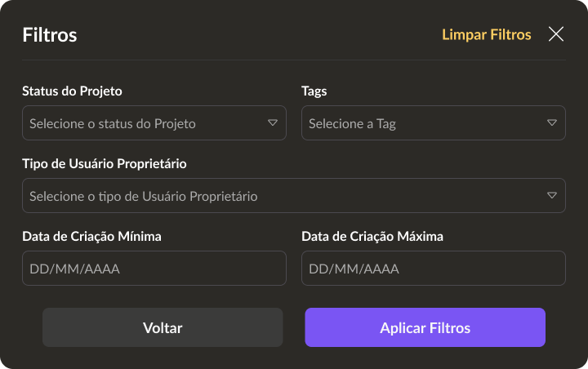
Task: Click the "Data de Criação Mínima" label
Action: [x=91, y=236]
